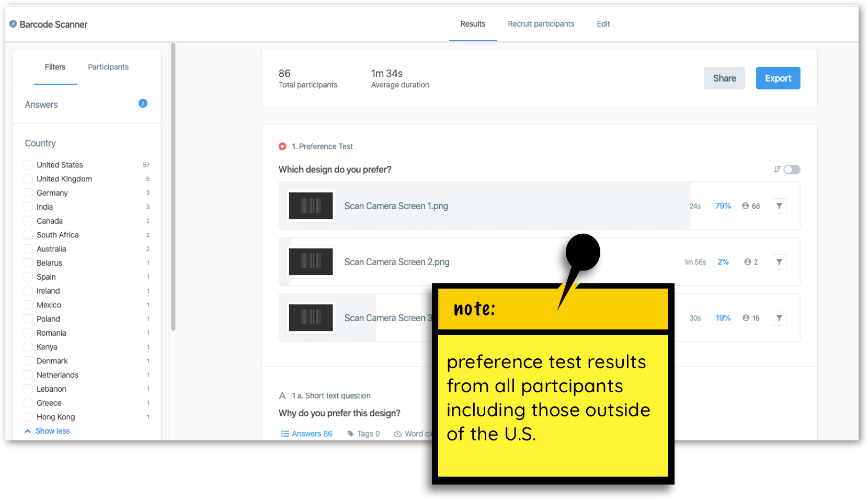Open the Edit tab
This screenshot has width=868, height=500.
pos(603,24)
